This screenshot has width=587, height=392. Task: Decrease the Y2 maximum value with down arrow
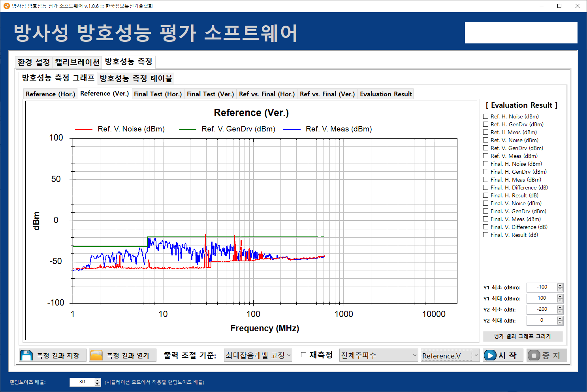point(560,323)
